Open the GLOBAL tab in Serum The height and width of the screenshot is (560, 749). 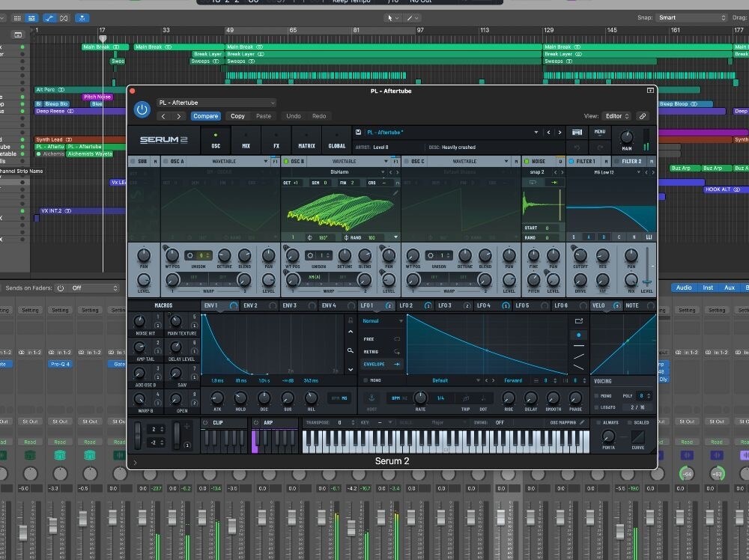point(336,140)
